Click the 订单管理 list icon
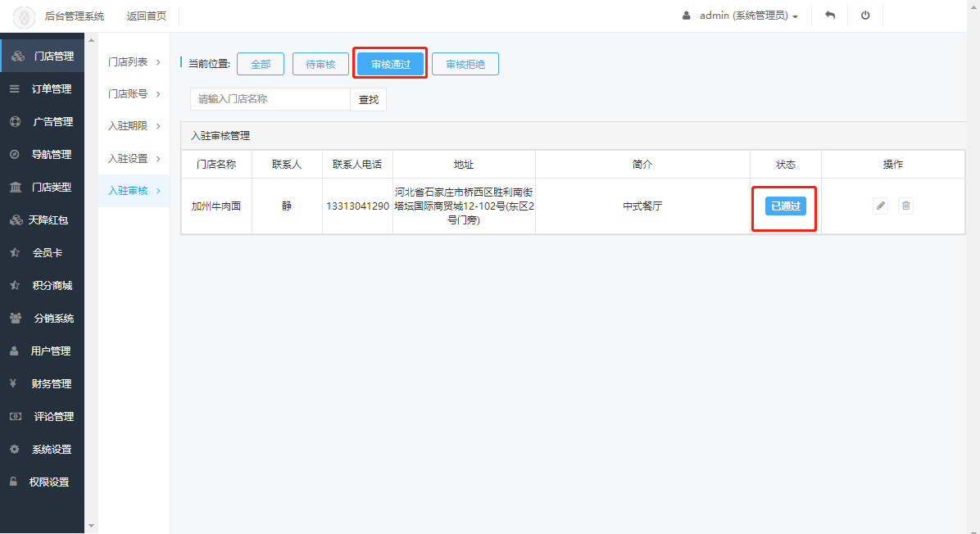 coord(15,88)
